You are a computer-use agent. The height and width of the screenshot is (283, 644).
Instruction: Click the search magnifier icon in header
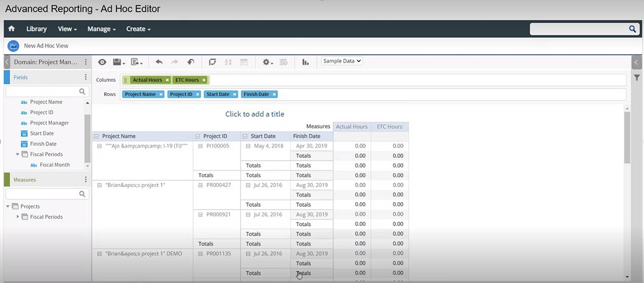632,29
